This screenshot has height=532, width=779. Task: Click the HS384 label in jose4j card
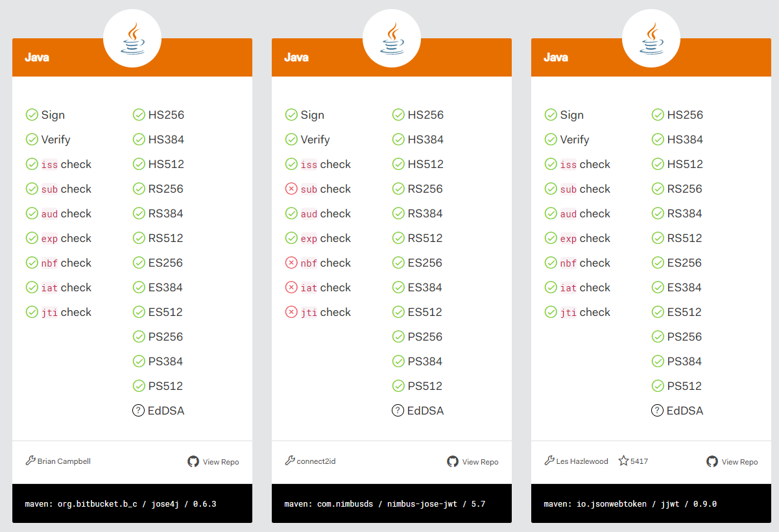[166, 139]
